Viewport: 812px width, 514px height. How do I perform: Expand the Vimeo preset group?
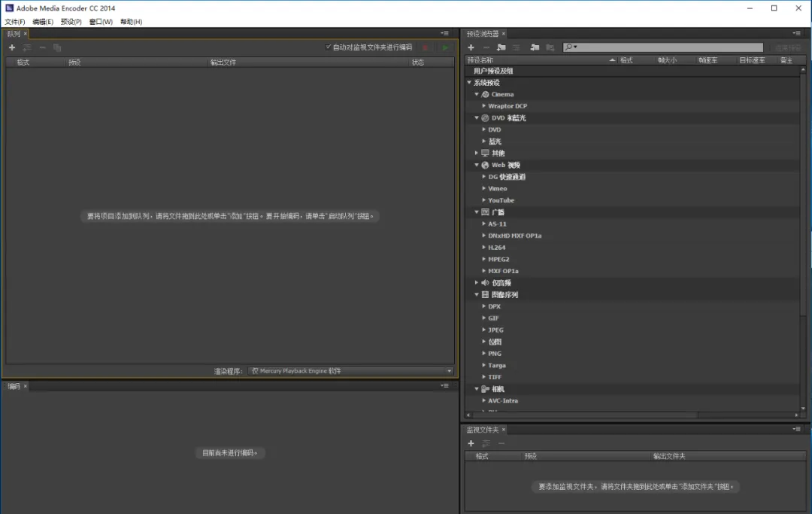click(483, 188)
